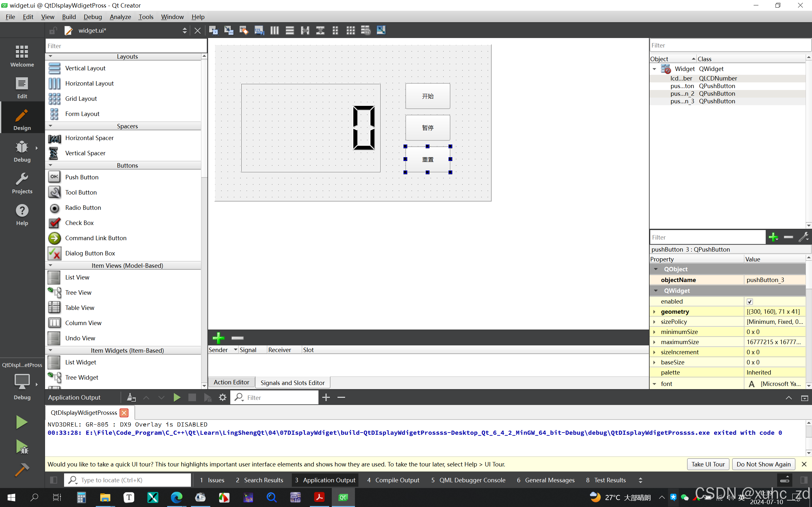
Task: Switch to the Action Editor tab
Action: pos(231,382)
